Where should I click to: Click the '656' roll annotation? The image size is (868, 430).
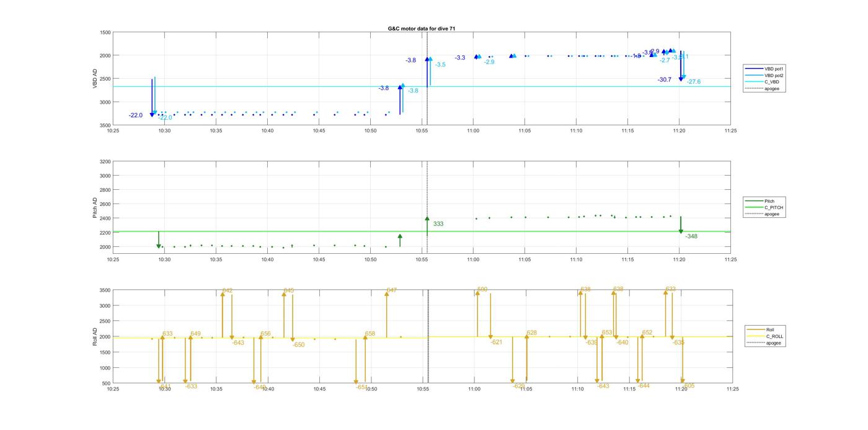pyautogui.click(x=265, y=334)
